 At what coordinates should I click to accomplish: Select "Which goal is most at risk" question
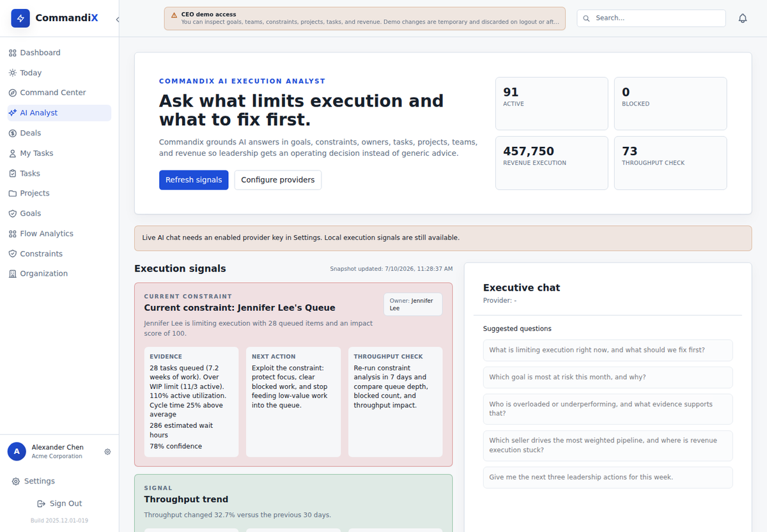point(608,377)
